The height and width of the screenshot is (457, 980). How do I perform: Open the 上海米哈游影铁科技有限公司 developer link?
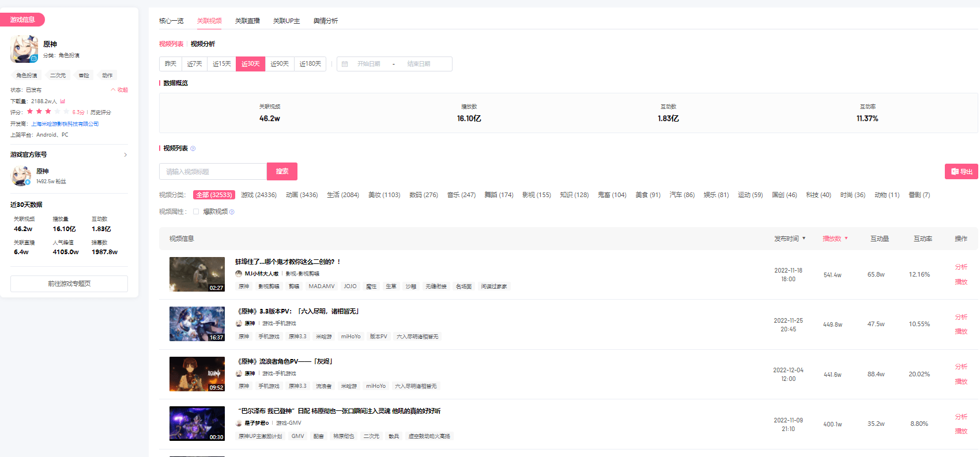65,124
